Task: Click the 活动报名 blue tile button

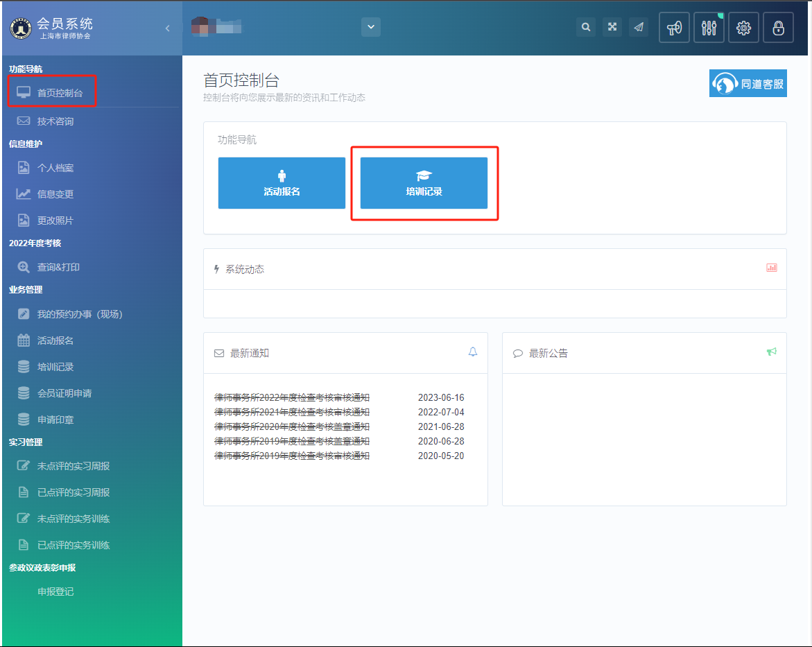Action: point(282,183)
